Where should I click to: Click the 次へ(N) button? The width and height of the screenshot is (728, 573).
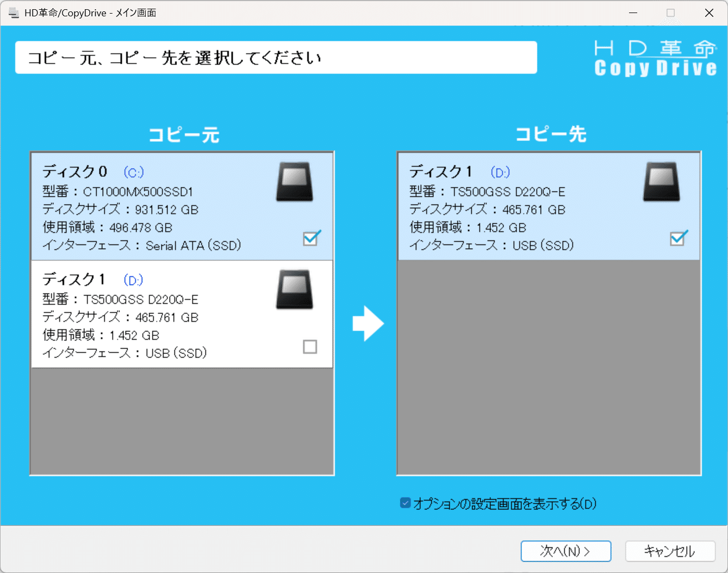pos(565,551)
